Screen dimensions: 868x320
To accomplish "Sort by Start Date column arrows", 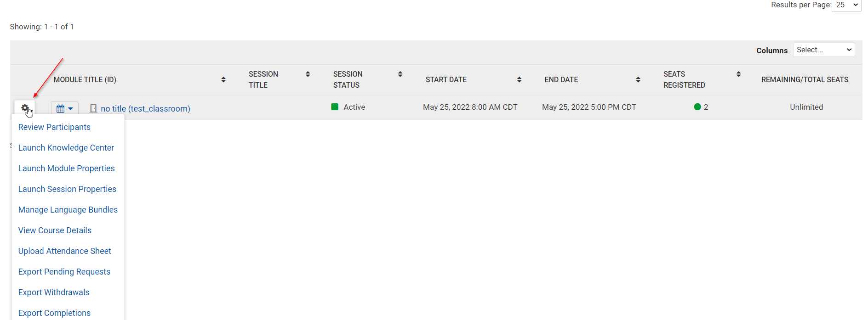I will point(519,80).
